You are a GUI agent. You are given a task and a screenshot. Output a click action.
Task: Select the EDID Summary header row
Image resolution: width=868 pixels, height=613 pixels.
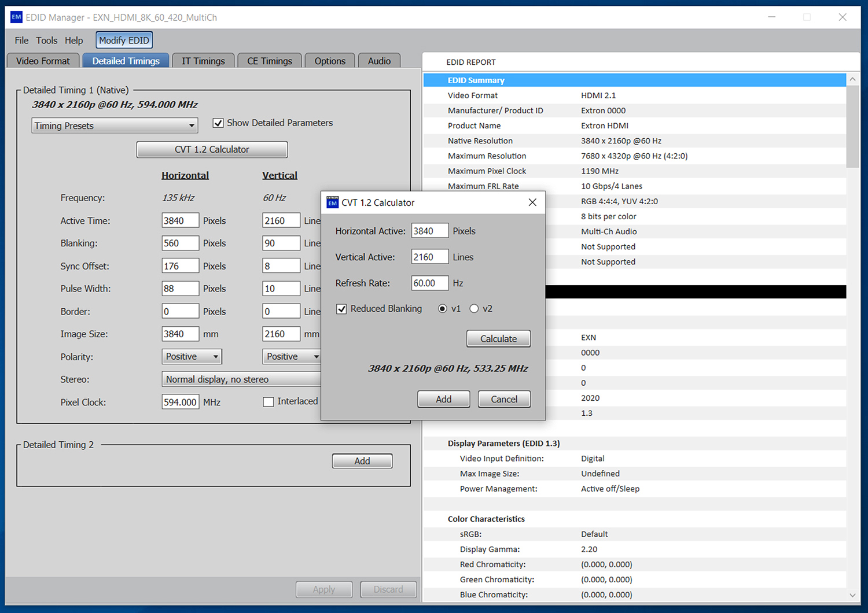635,80
